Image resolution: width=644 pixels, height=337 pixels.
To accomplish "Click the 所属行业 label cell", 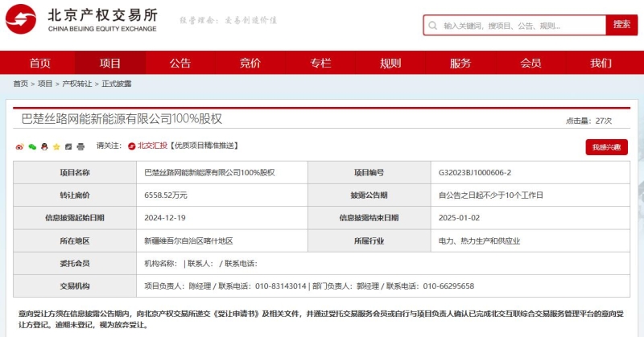I will tap(369, 240).
